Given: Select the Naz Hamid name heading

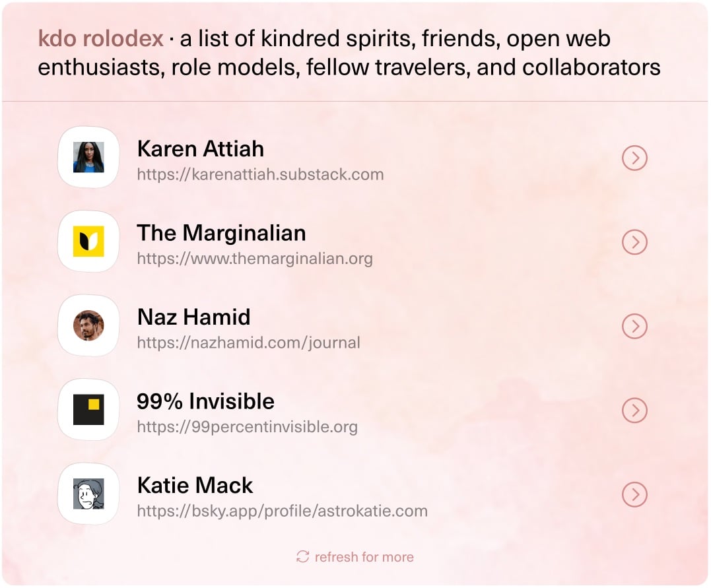Looking at the screenshot, I should click(193, 317).
